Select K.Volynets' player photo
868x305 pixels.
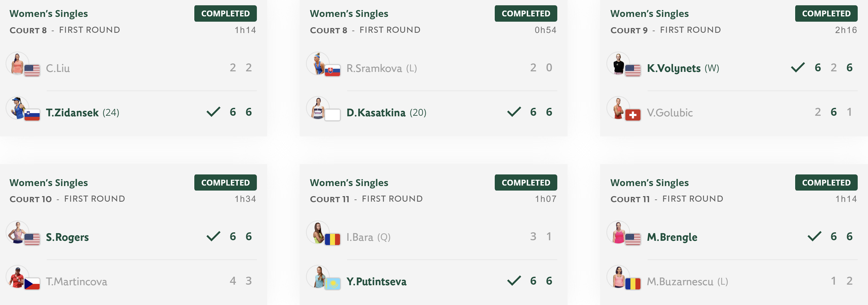click(x=618, y=63)
